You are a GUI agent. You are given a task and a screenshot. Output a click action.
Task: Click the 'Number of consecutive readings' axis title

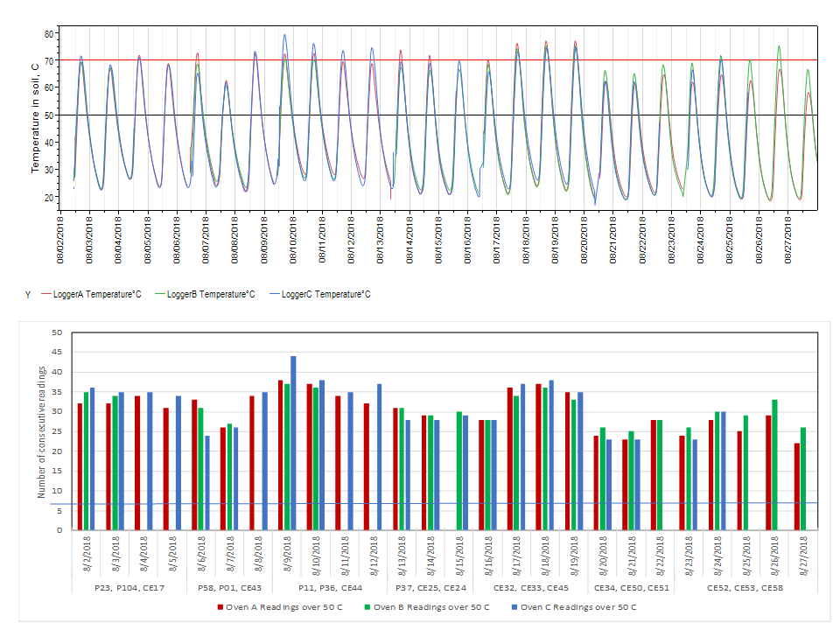click(x=41, y=431)
